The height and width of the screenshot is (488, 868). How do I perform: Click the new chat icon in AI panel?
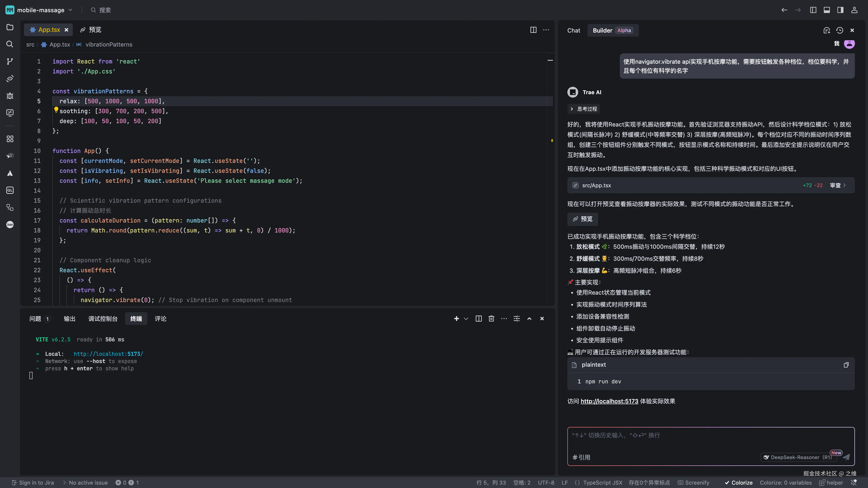pos(827,30)
